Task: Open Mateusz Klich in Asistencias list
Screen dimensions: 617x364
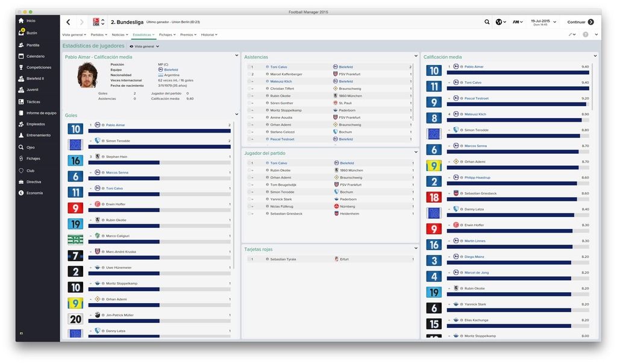Action: tap(281, 81)
